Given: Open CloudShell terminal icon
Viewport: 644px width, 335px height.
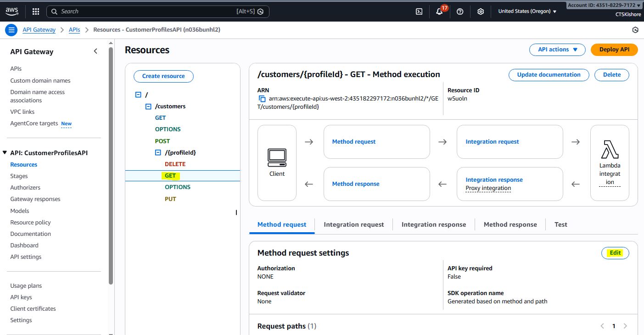Looking at the screenshot, I should coord(419,11).
